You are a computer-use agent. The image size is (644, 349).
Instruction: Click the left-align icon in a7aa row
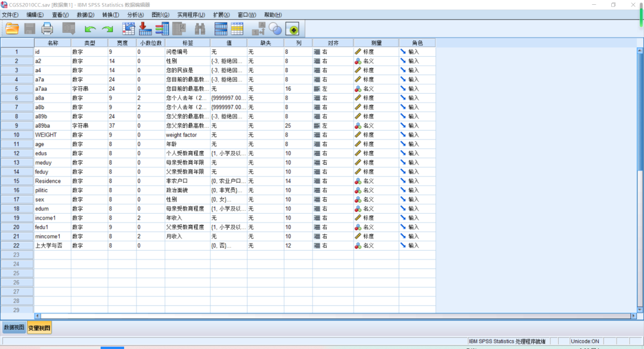click(317, 89)
